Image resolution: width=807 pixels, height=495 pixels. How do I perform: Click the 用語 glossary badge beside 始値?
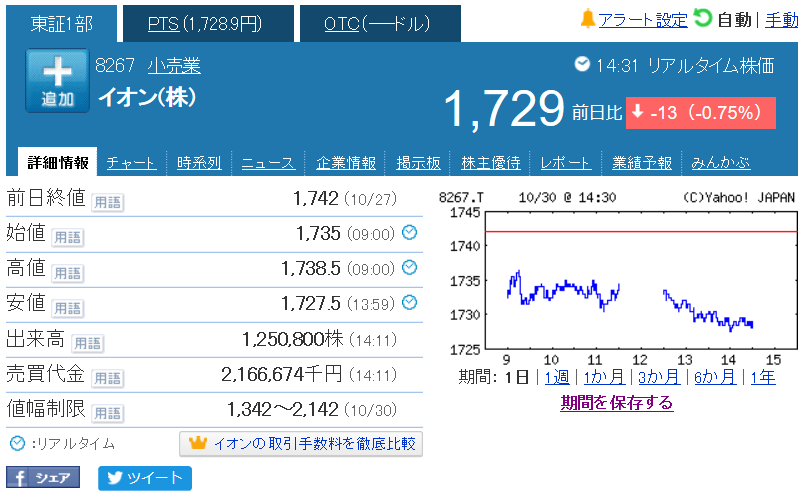tap(67, 237)
